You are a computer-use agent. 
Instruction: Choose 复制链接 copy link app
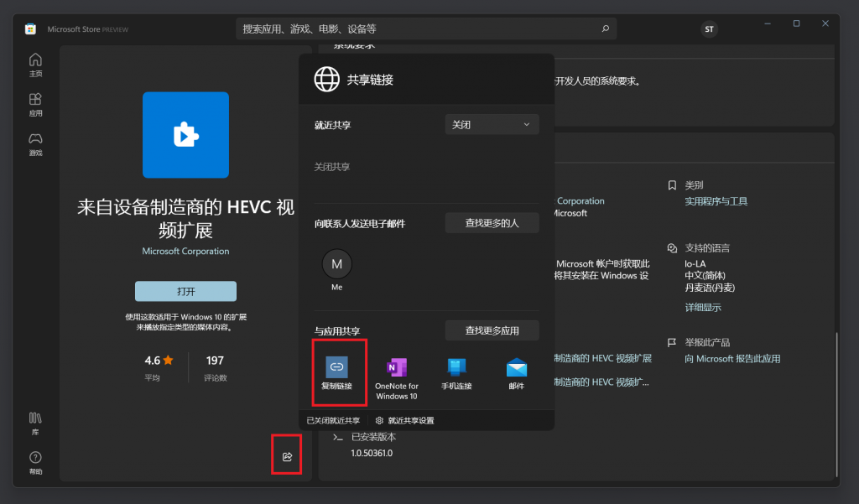pyautogui.click(x=337, y=373)
